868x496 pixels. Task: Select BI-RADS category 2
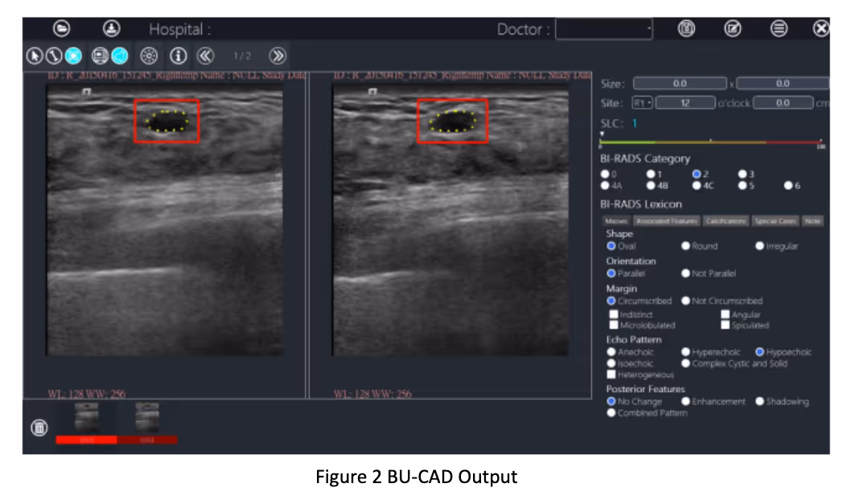tap(697, 174)
